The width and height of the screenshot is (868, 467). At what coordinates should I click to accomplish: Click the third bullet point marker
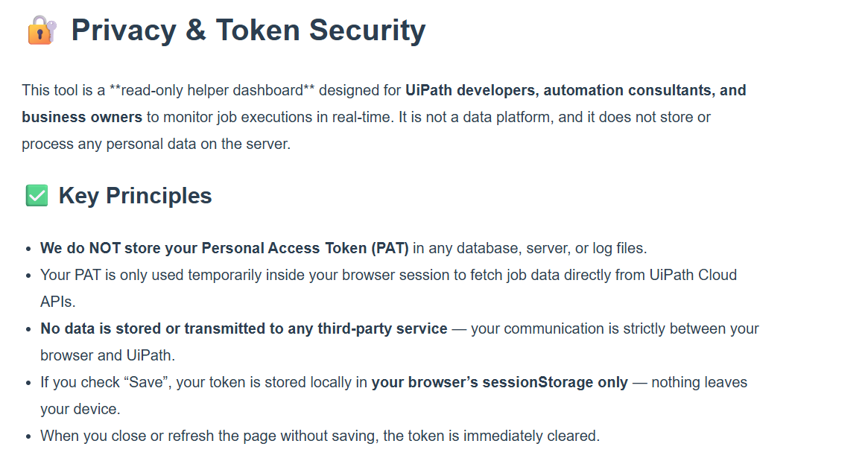(x=28, y=330)
